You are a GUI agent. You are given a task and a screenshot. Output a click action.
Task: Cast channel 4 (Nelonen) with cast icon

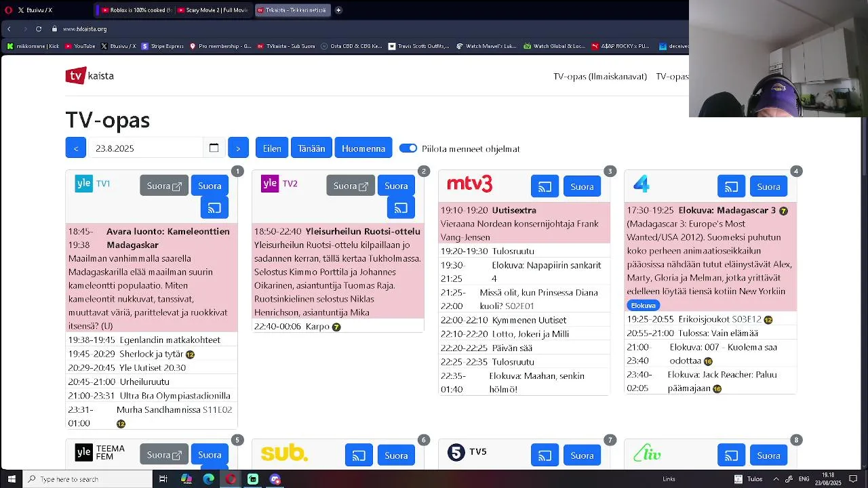click(x=731, y=186)
